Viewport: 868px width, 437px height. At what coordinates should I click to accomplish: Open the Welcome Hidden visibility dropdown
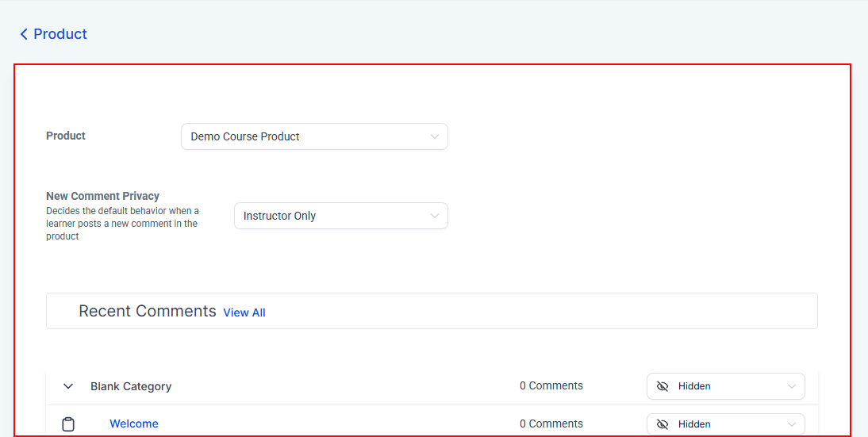[725, 424]
